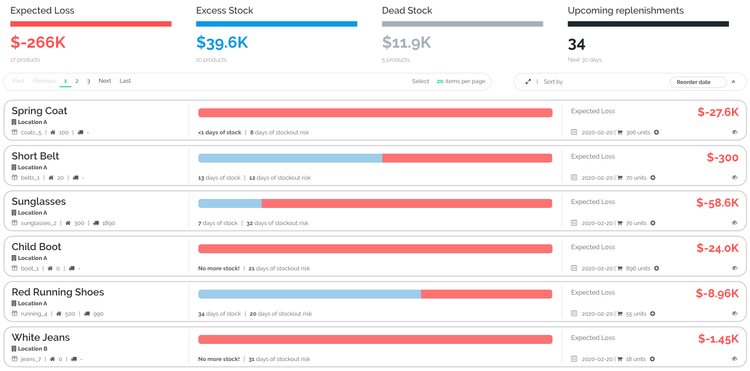This screenshot has width=750, height=371.
Task: Click the shopping cart icon in Child Boot row
Action: [x=620, y=269]
